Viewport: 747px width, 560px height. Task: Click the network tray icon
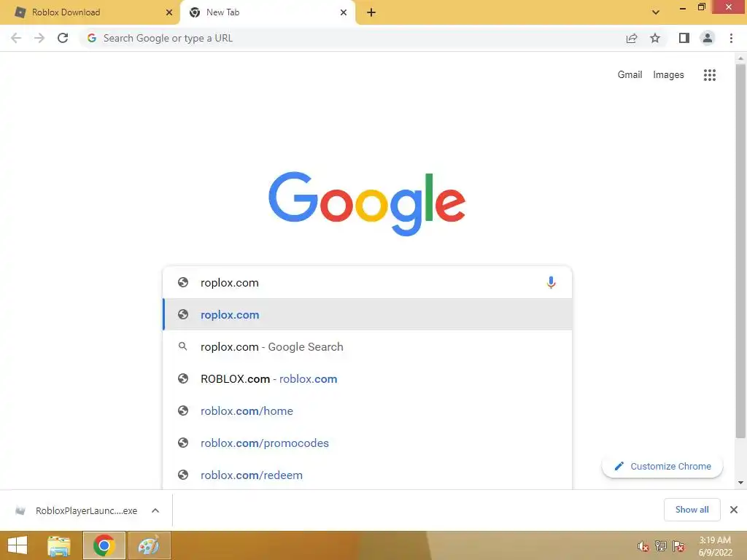[661, 546]
